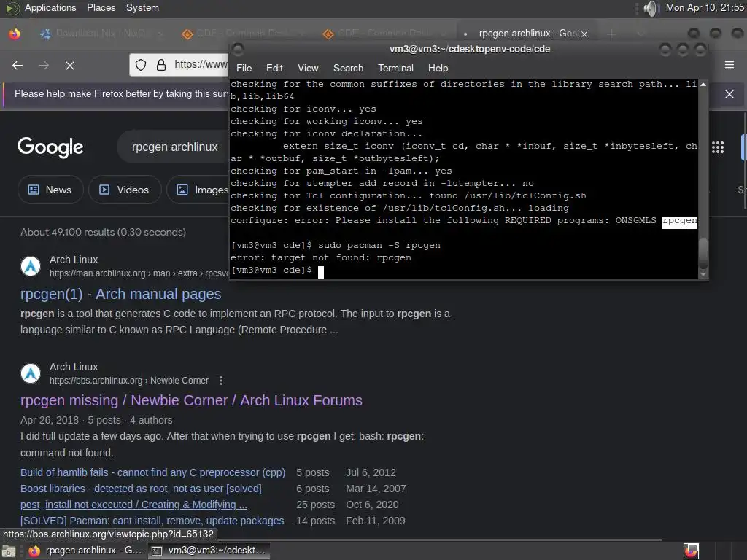Open the System menu
Screen dimensions: 747x560
click(142, 7)
